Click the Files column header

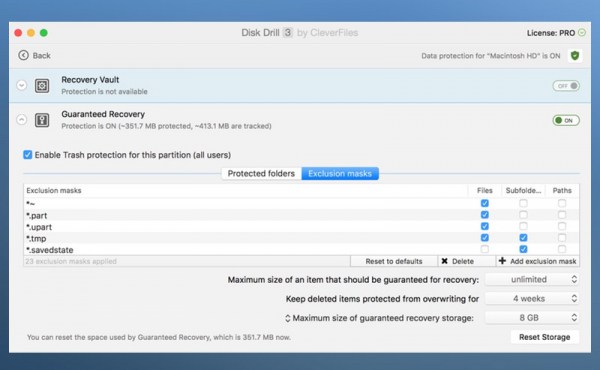click(484, 190)
